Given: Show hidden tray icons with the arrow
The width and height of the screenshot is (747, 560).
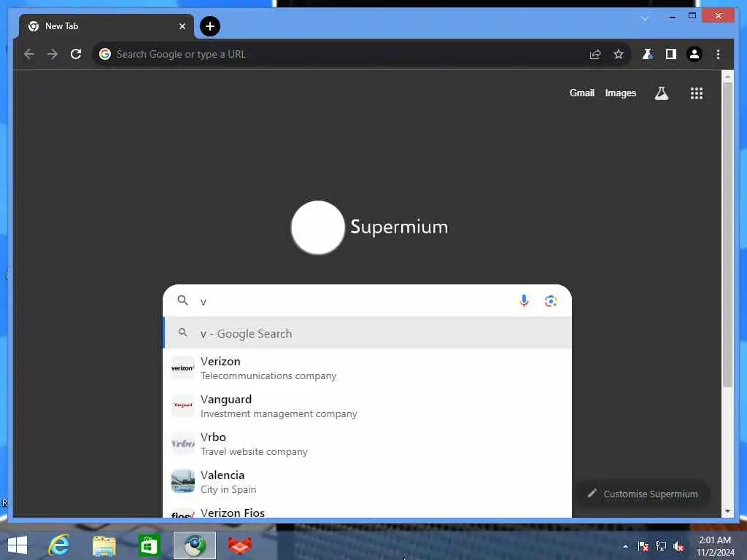Looking at the screenshot, I should pyautogui.click(x=625, y=546).
